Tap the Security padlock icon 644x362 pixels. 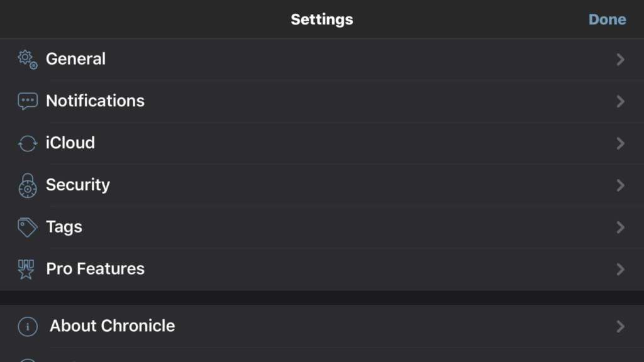[28, 186]
